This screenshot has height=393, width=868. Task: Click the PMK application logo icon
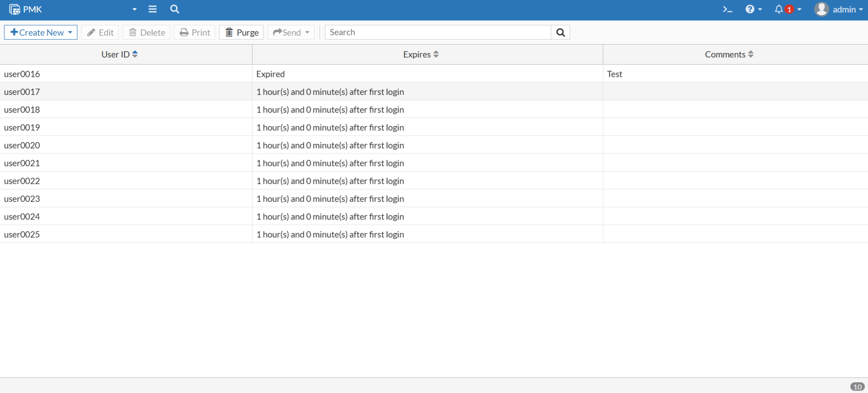tap(14, 9)
